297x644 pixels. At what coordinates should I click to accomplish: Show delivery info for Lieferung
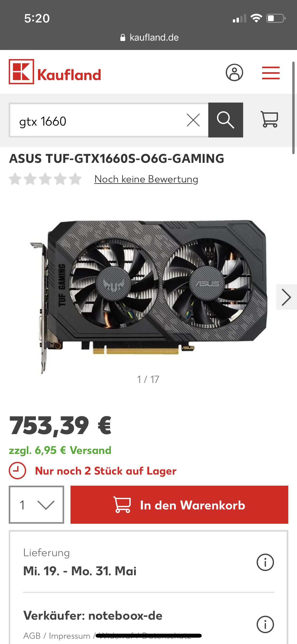[x=265, y=562]
